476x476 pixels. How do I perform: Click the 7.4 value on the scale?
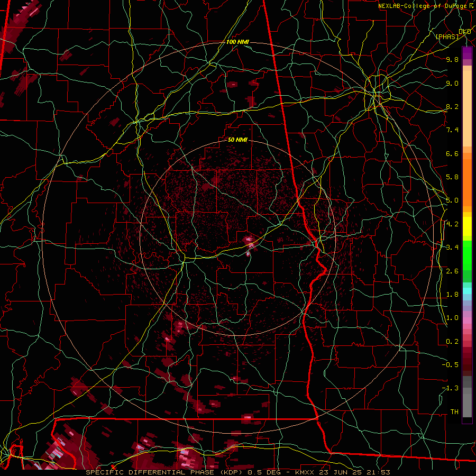pyautogui.click(x=452, y=130)
